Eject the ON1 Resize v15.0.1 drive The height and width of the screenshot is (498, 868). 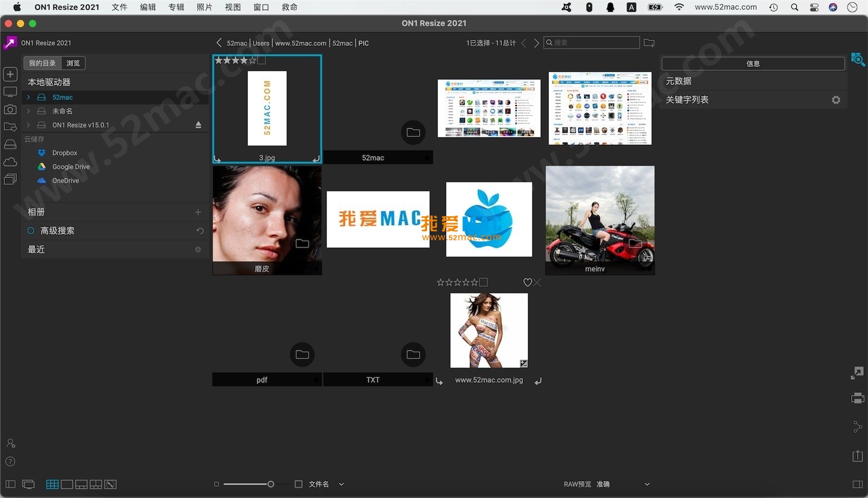(198, 125)
